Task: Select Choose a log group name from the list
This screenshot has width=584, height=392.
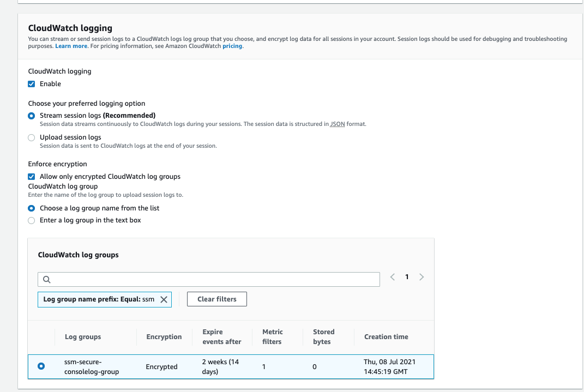Action: click(x=31, y=208)
